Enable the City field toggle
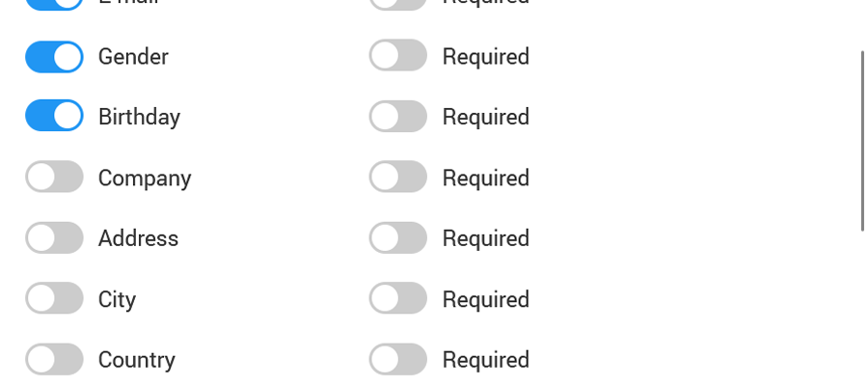Screen dimensions: 868x386 click(x=54, y=298)
